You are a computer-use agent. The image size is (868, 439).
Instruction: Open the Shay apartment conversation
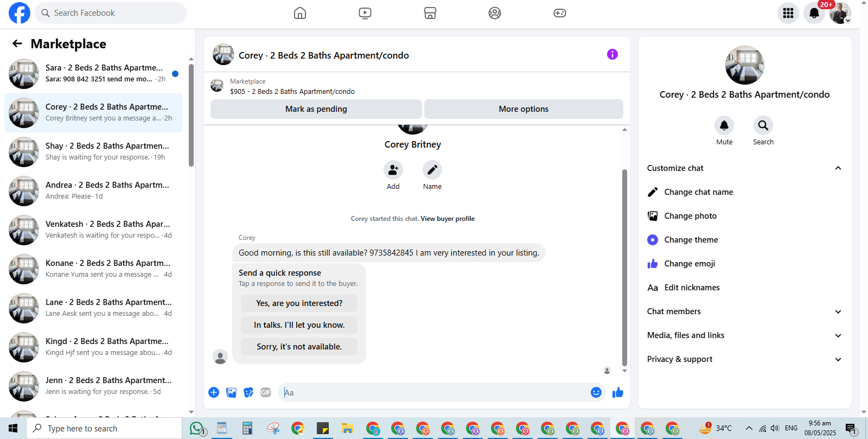click(x=93, y=152)
